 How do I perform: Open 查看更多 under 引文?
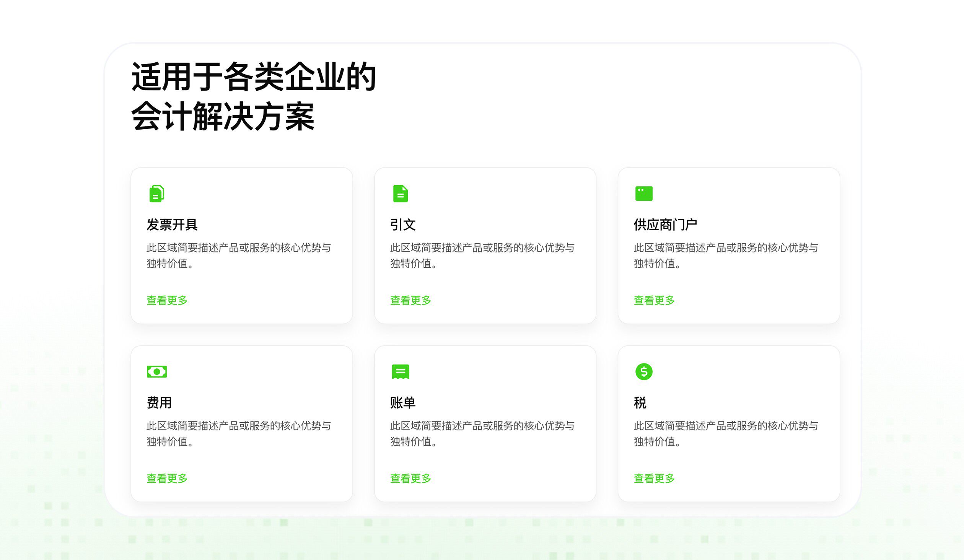click(410, 301)
